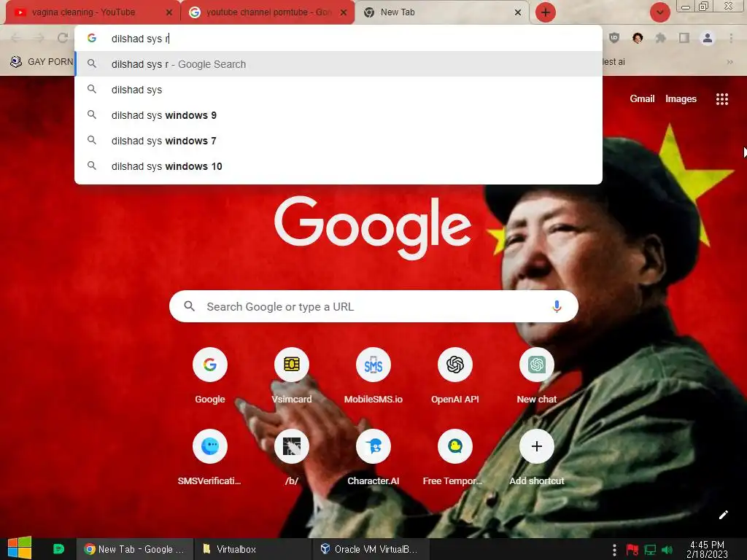Screen dimensions: 747x560
Task: Expand hidden bookmarks with the double chevron
Action: [x=729, y=62]
